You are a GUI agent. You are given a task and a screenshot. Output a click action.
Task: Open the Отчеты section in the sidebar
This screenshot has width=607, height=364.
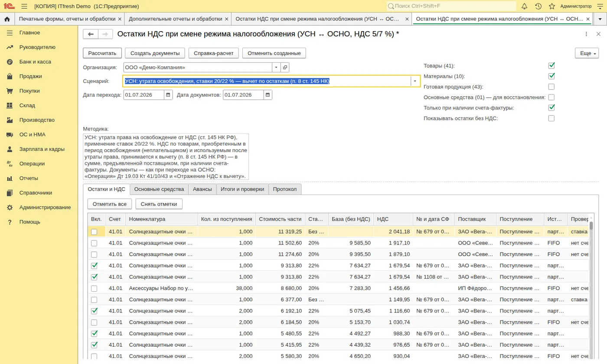click(x=29, y=178)
